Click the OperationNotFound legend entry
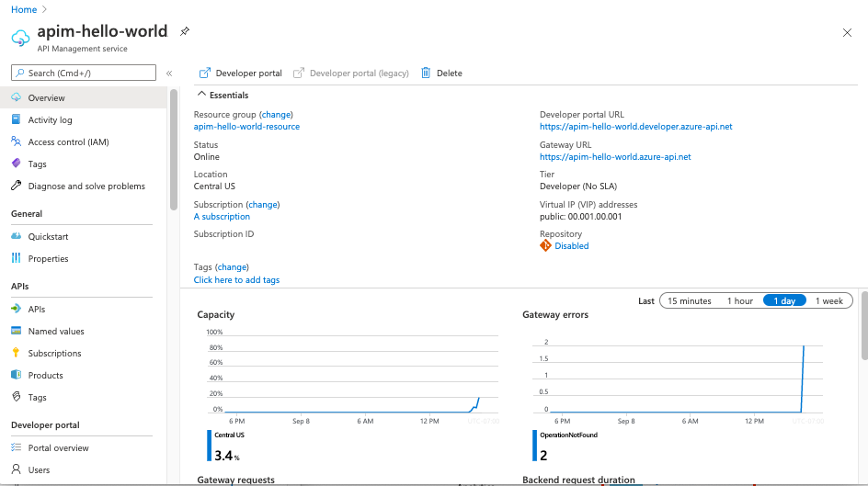868x486 pixels. pos(565,446)
